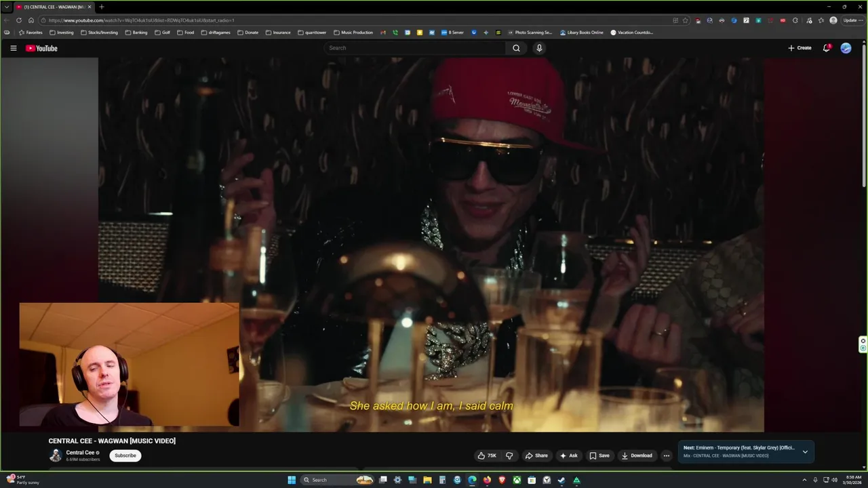Click the browser address bar URL

141,20
